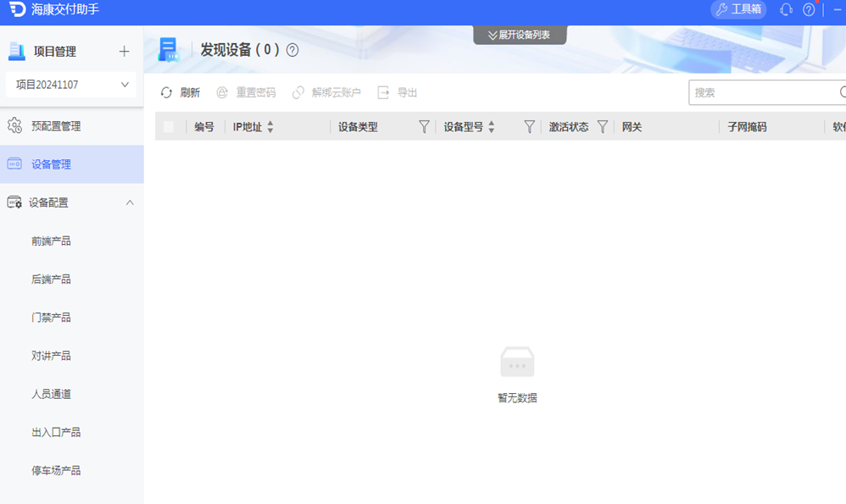Click the 发现设备 ( 0 ) title
Screen dimensions: 846x504
[240, 50]
